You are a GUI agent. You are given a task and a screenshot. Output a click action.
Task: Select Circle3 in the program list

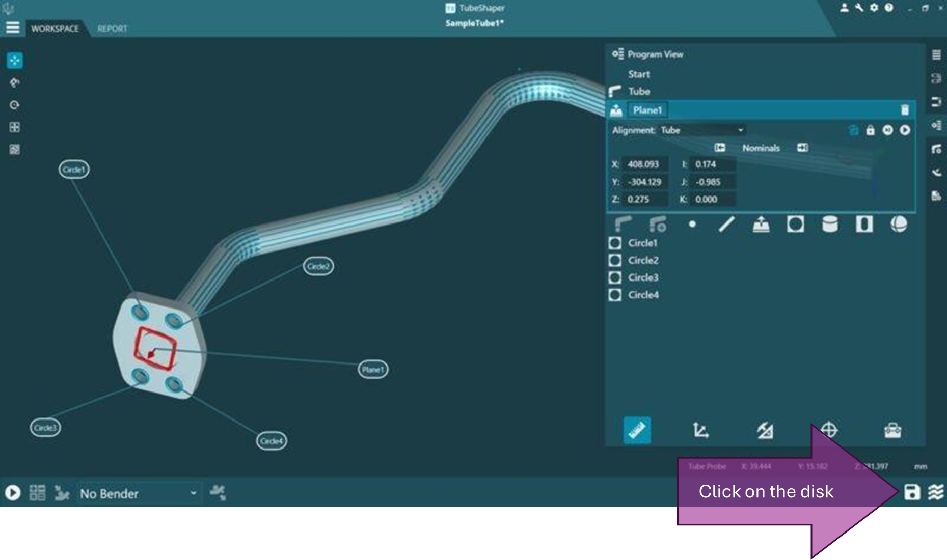click(643, 277)
